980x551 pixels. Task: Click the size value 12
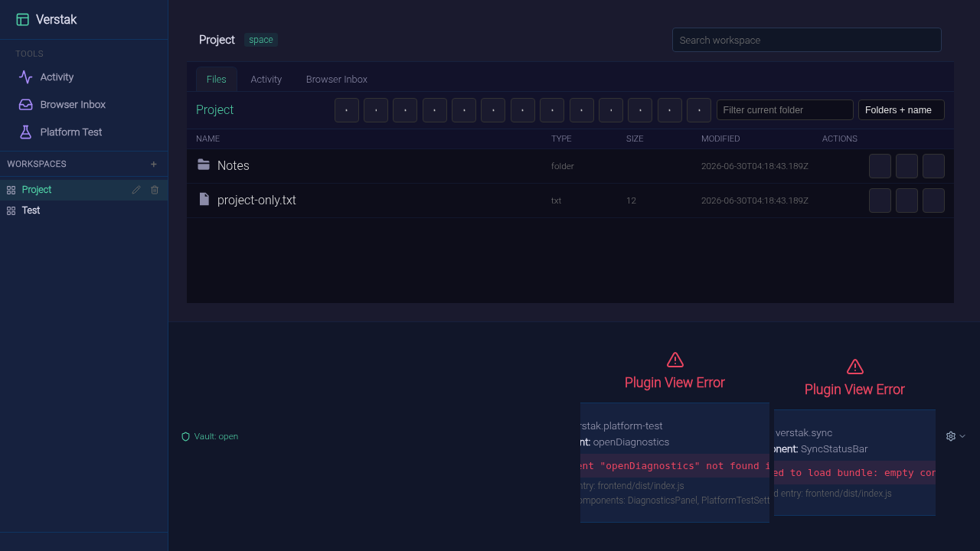[x=631, y=201]
